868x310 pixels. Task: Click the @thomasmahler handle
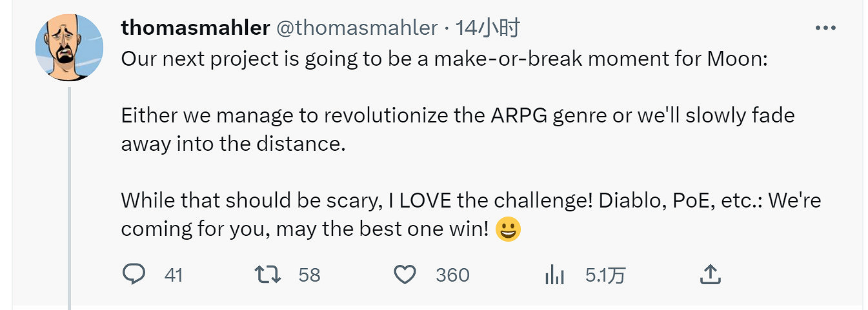pyautogui.click(x=357, y=28)
